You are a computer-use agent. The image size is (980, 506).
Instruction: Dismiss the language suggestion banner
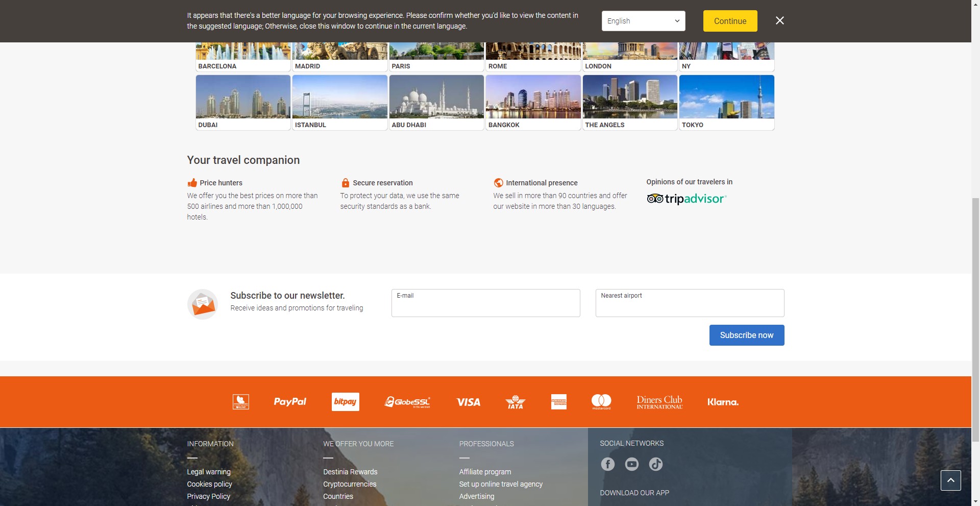click(779, 21)
